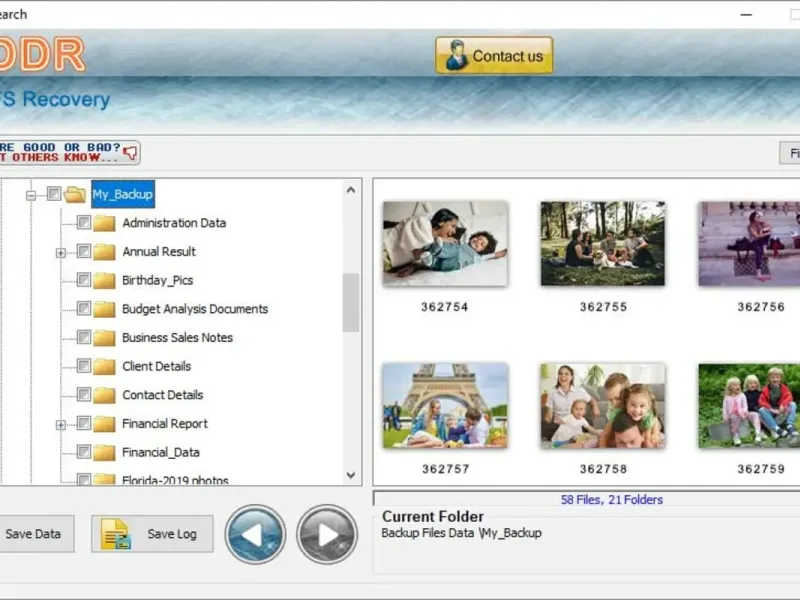800x600 pixels.
Task: Click the Birthday_Pics folder icon
Action: coord(105,280)
